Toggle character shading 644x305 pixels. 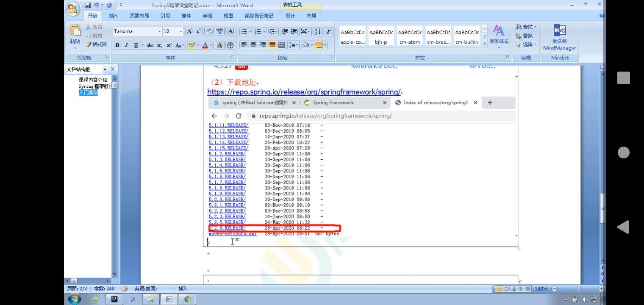coord(219,45)
